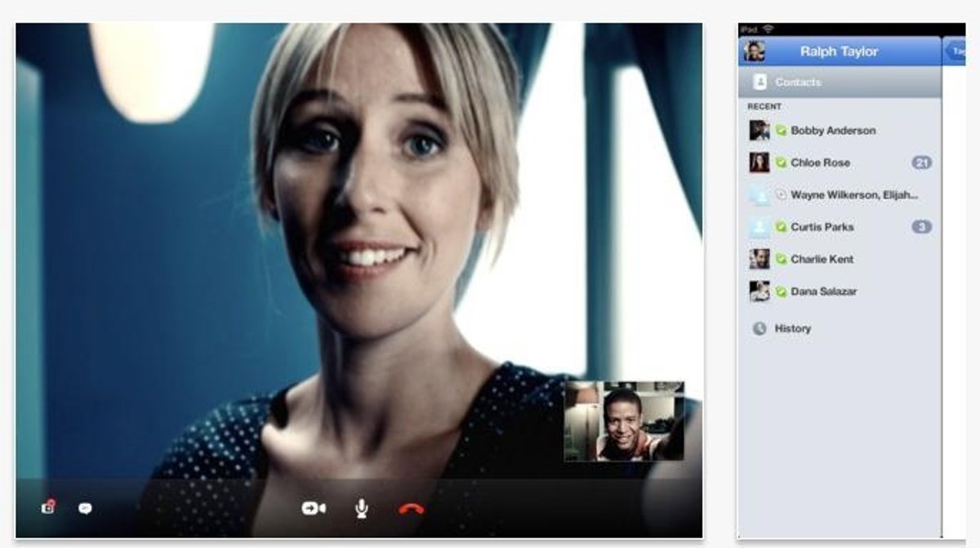Screen dimensions: 980x548
Task: End the call with the red hang-up icon
Action: click(x=412, y=509)
